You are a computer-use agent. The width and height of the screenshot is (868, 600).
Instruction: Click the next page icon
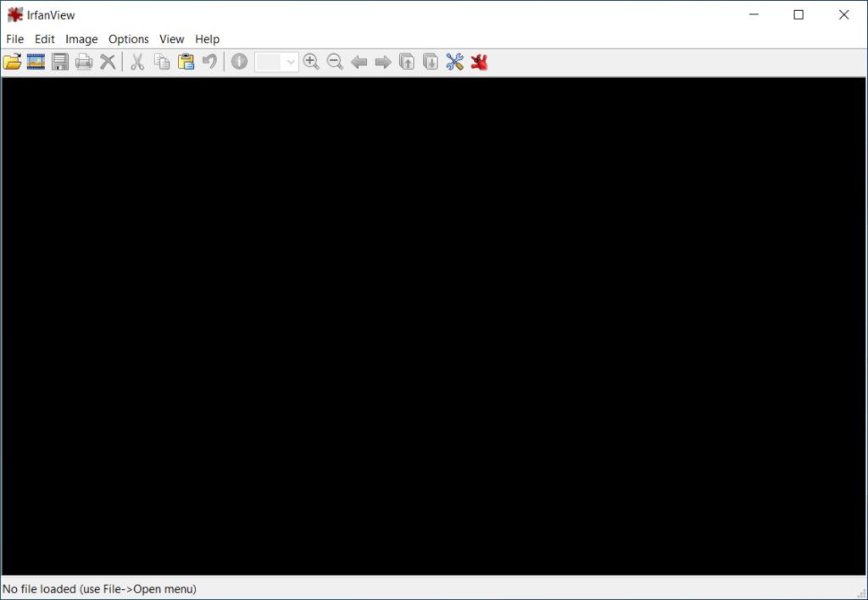(x=431, y=61)
